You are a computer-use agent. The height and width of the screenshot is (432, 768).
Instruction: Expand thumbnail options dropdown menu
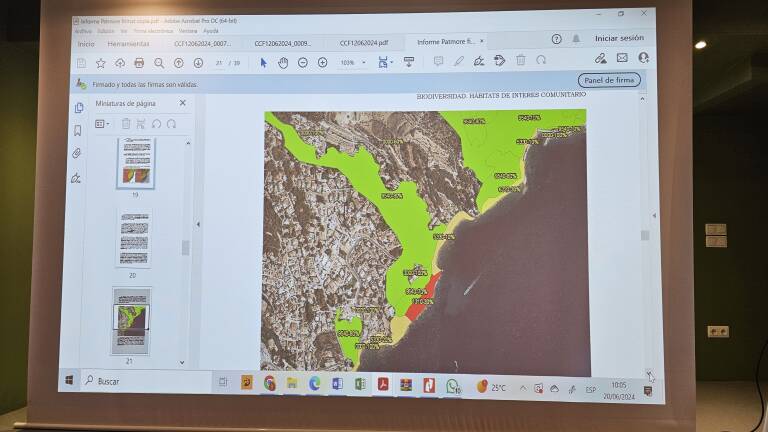pos(102,124)
